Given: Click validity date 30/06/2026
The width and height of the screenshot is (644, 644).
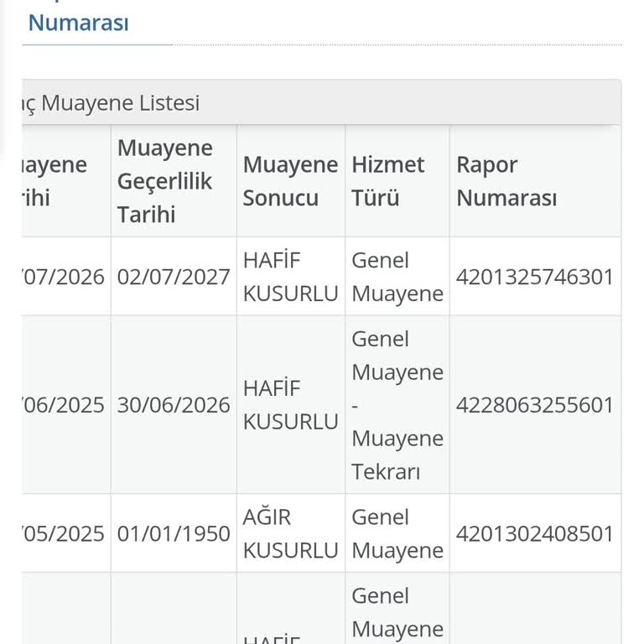Looking at the screenshot, I should [174, 405].
